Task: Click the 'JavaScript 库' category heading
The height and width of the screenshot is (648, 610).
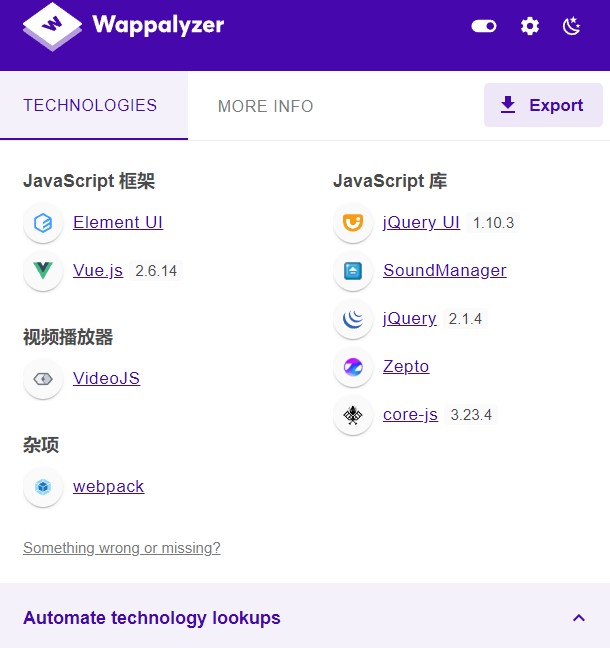Action: (390, 181)
